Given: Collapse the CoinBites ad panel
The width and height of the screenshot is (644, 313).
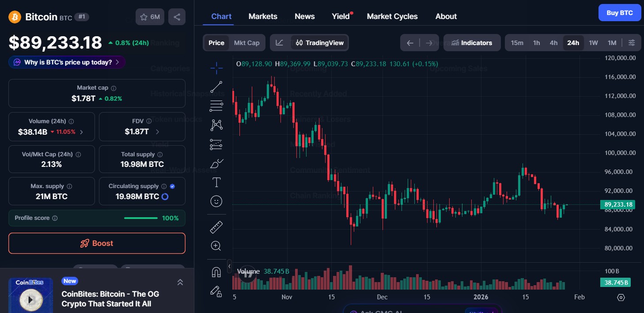Looking at the screenshot, I should pyautogui.click(x=180, y=282).
